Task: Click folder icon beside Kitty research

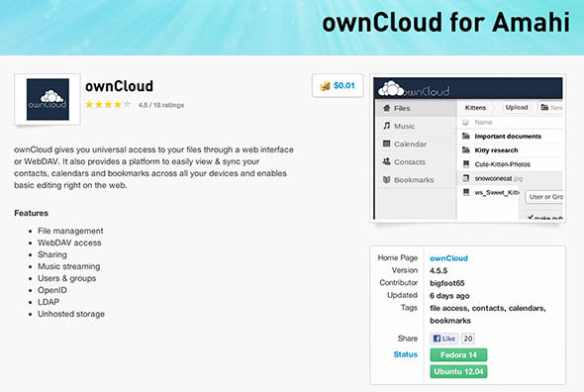Action: 466,149
